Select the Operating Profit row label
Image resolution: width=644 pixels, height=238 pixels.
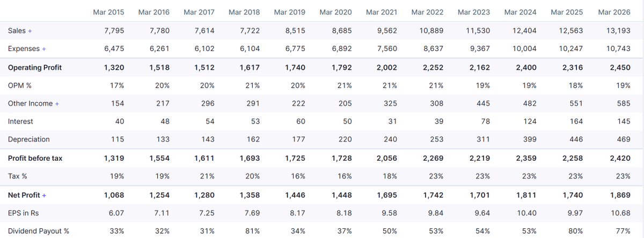(35, 67)
